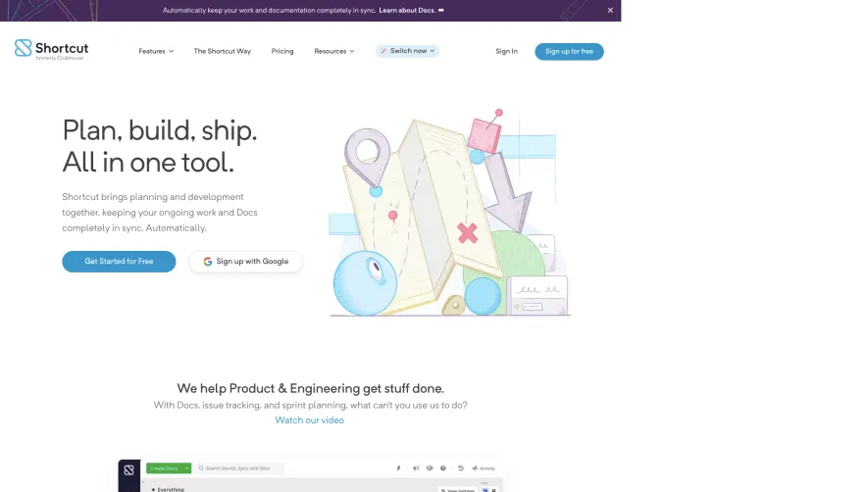This screenshot has height=492, width=868.
Task: Expand the Features dropdown menu
Action: coord(156,51)
